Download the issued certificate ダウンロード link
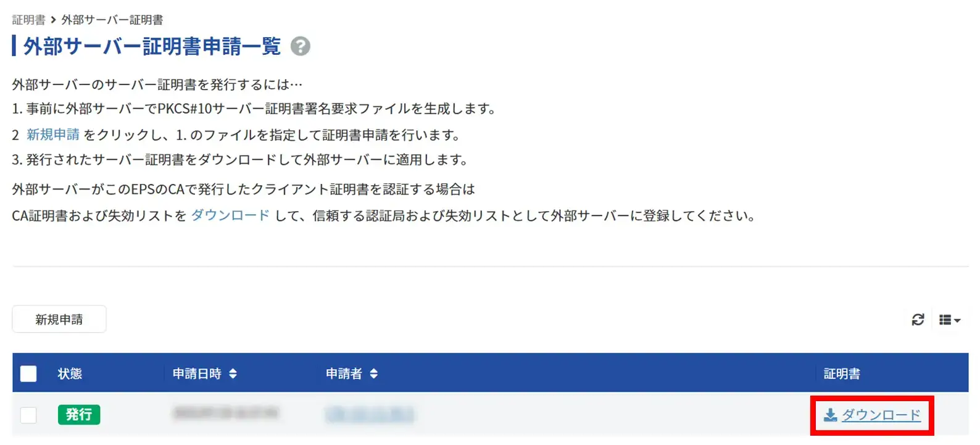Viewport: 980px width, 445px height. click(881, 415)
